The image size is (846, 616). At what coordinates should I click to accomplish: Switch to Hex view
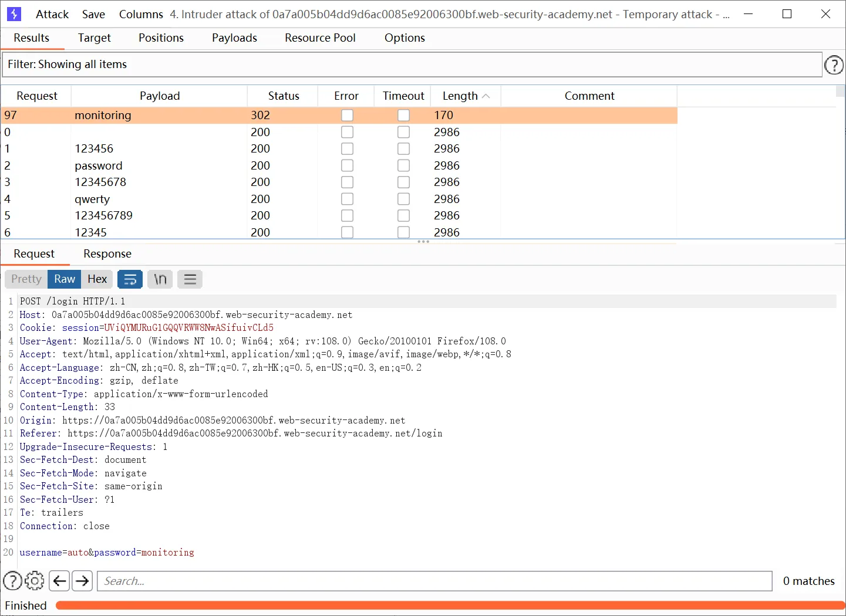tap(97, 279)
